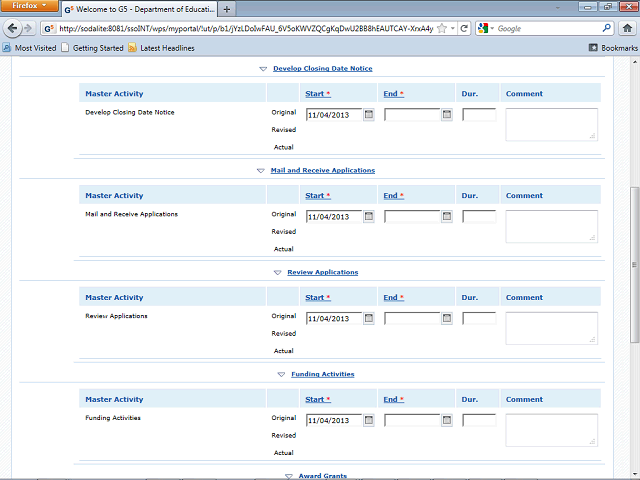Click the browser forward arrow
The width and height of the screenshot is (640, 480).
click(x=28, y=28)
